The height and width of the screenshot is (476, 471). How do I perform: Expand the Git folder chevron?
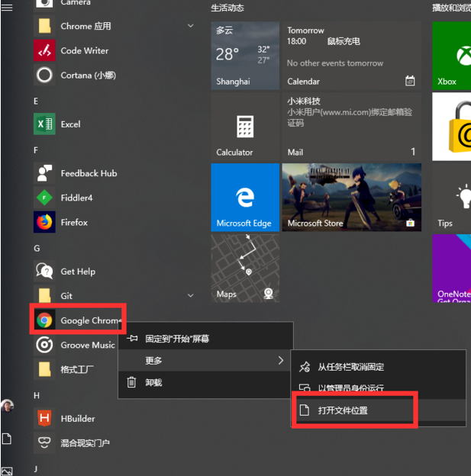[191, 295]
